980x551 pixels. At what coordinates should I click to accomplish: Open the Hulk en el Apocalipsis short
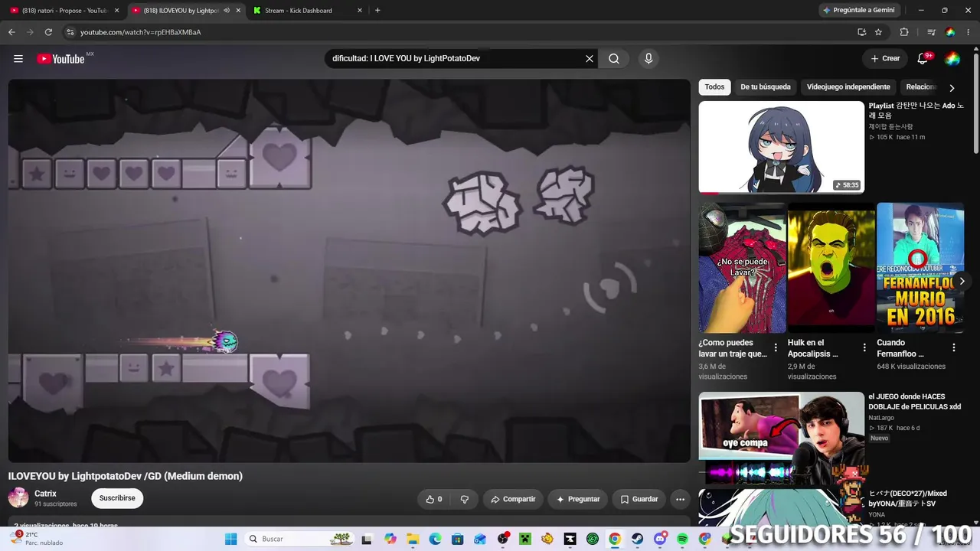point(831,268)
